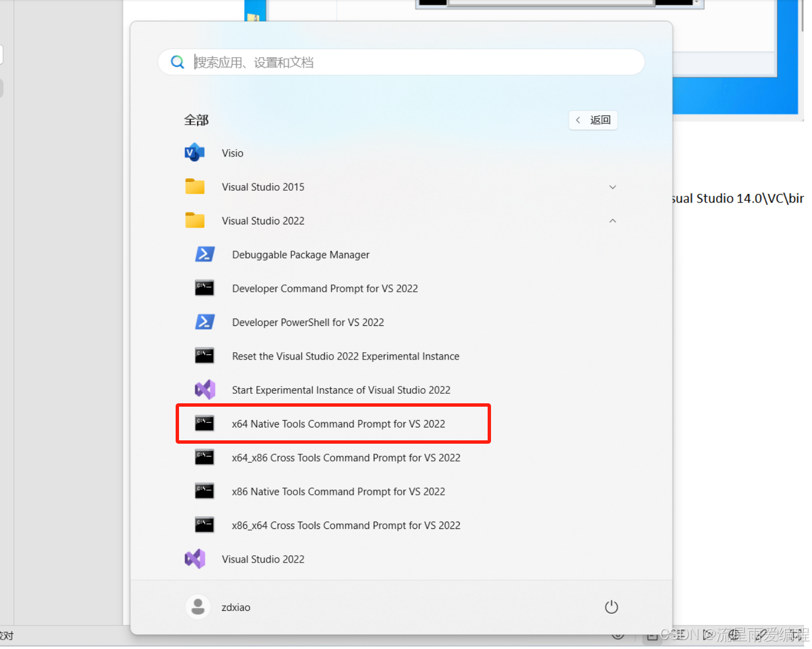Expand the Visual Studio 2015 folder chevron
Image resolution: width=812 pixels, height=649 pixels.
tap(613, 187)
